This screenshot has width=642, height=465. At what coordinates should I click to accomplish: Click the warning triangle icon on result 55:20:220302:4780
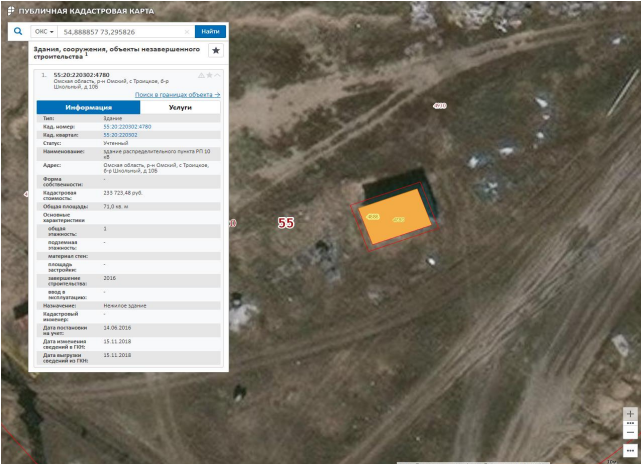(201, 75)
